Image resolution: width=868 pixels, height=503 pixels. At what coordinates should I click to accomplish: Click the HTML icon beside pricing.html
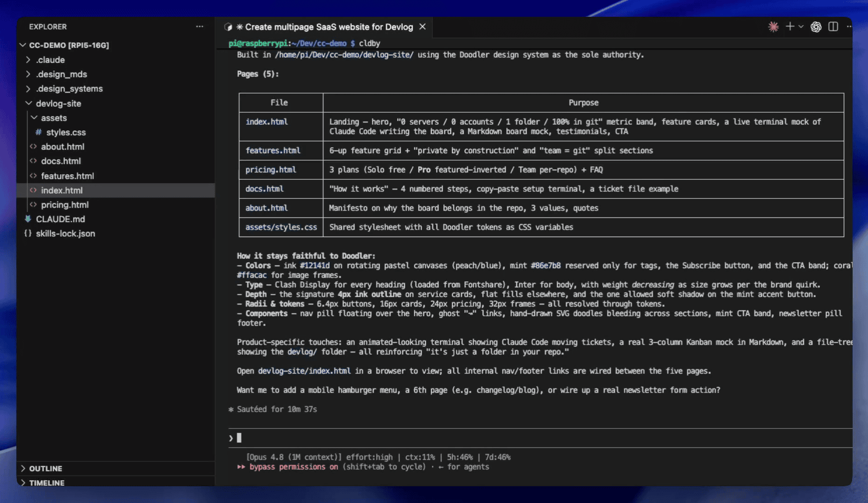[33, 204]
